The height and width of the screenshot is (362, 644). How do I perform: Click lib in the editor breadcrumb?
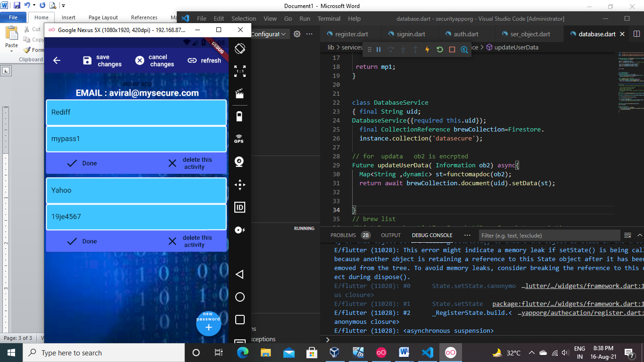[331, 47]
